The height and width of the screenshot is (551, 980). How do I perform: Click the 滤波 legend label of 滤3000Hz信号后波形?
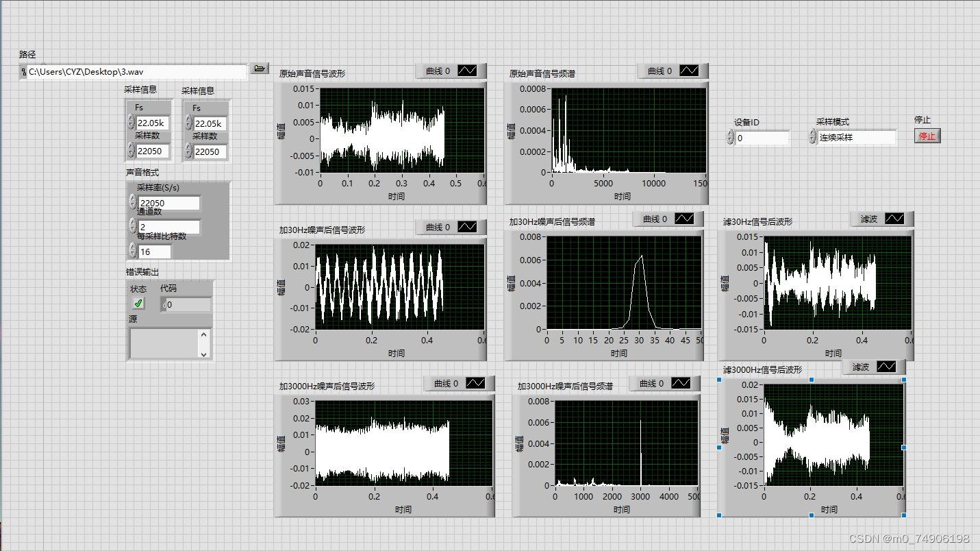pos(861,367)
